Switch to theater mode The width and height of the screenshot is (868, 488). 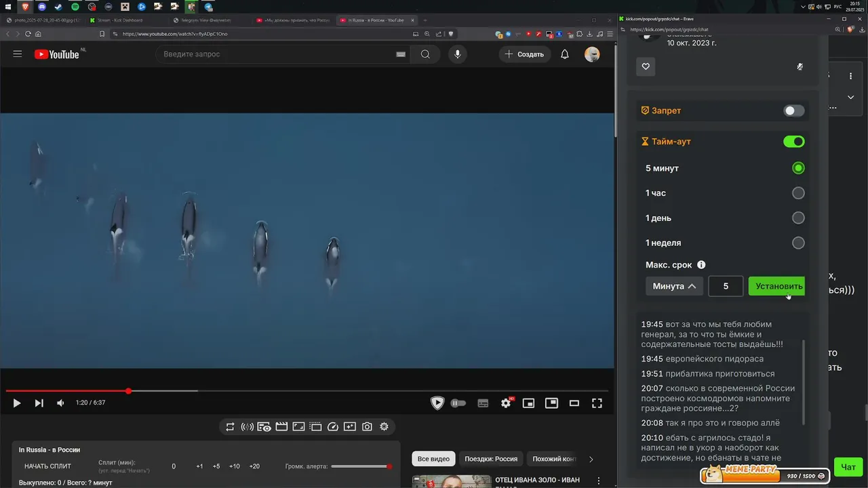tap(574, 403)
